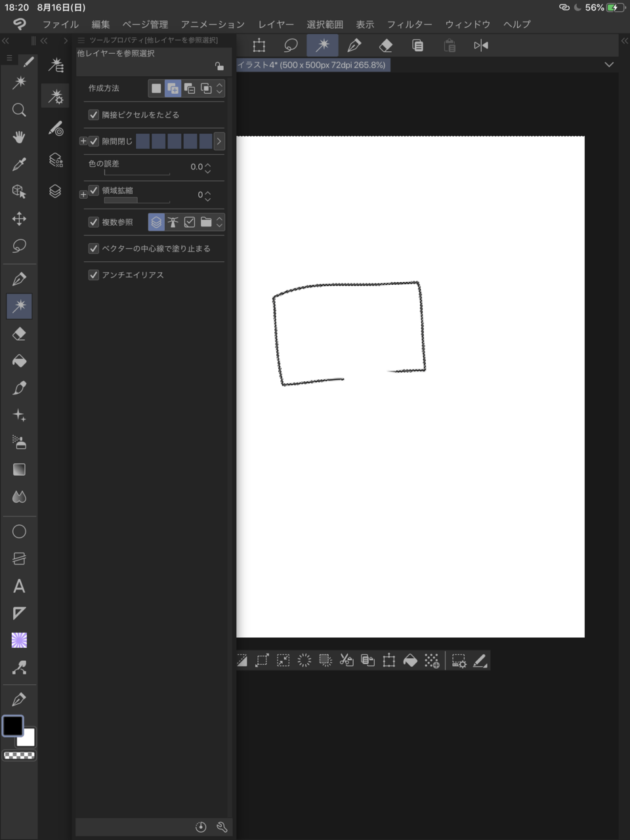Open 複数参照 options up-down arrows
This screenshot has width=630, height=840.
[220, 222]
